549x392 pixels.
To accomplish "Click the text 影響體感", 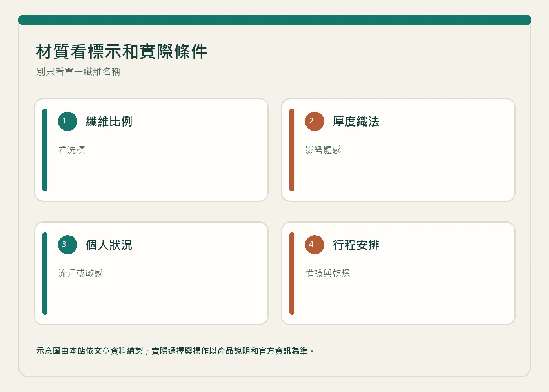I will [323, 150].
